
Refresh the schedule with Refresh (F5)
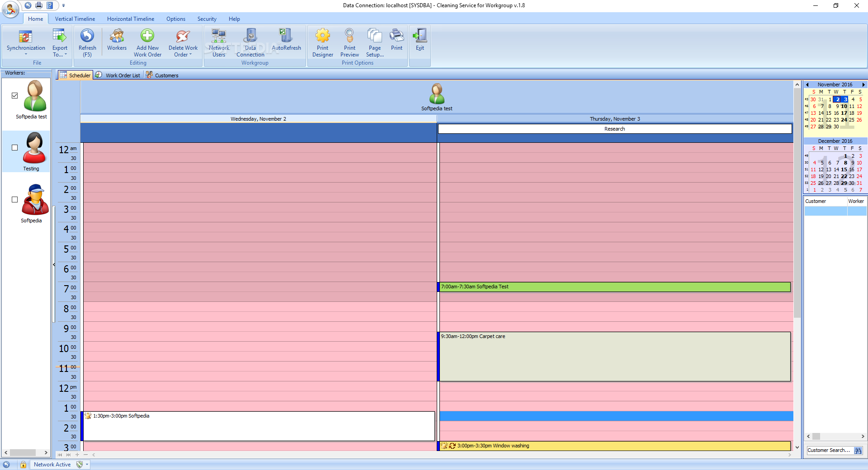click(87, 42)
